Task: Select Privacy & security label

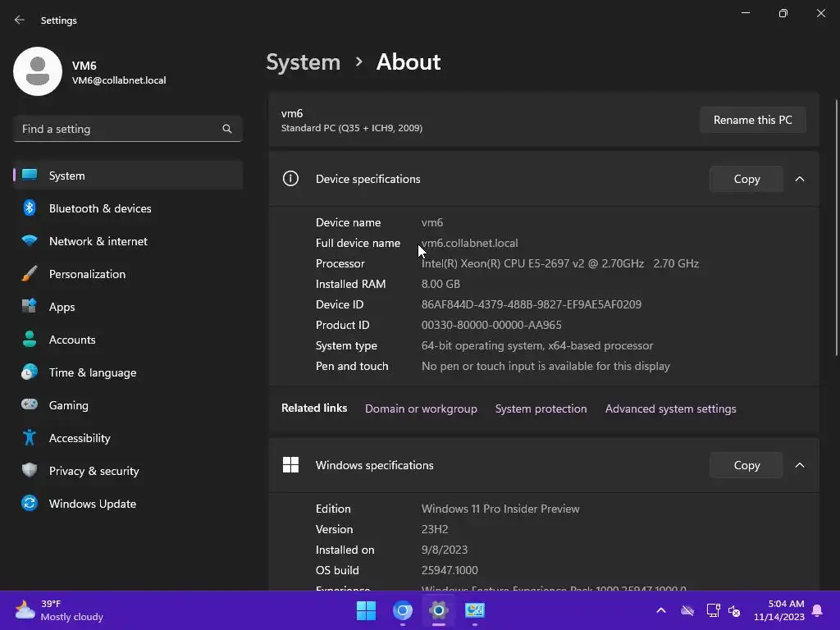Action: coord(94,471)
